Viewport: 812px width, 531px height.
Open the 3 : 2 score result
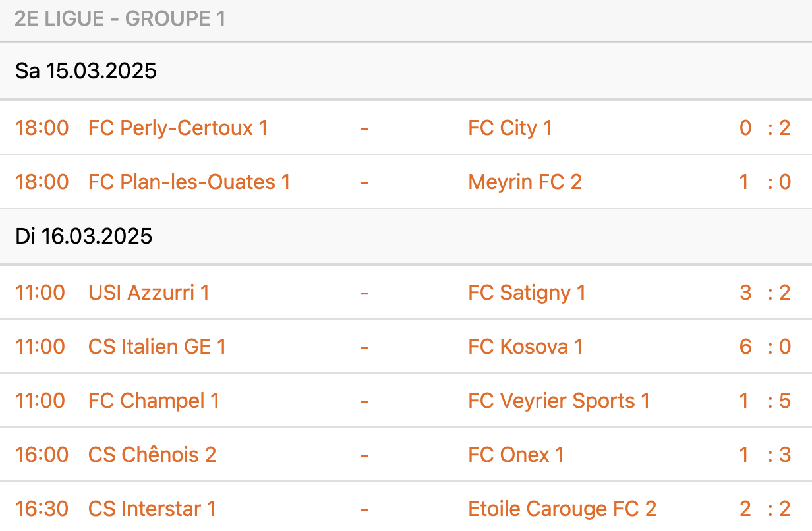point(765,293)
